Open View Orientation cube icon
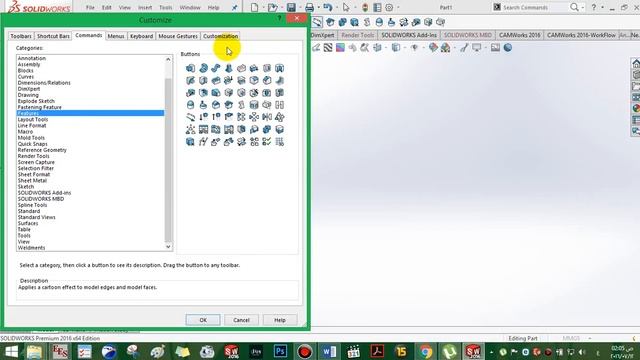This screenshot has width=640, height=360. pyautogui.click(x=377, y=48)
